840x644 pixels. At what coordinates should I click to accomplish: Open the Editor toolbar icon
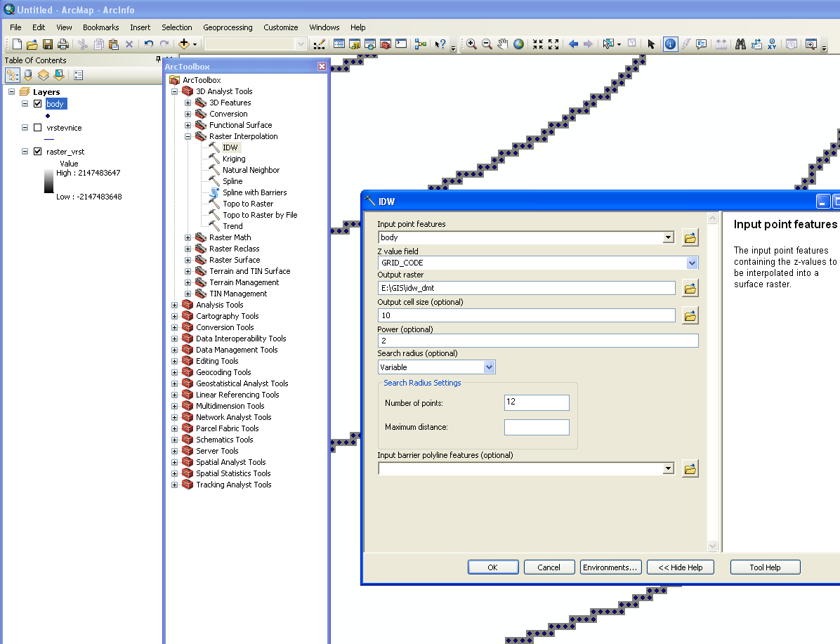(x=320, y=44)
